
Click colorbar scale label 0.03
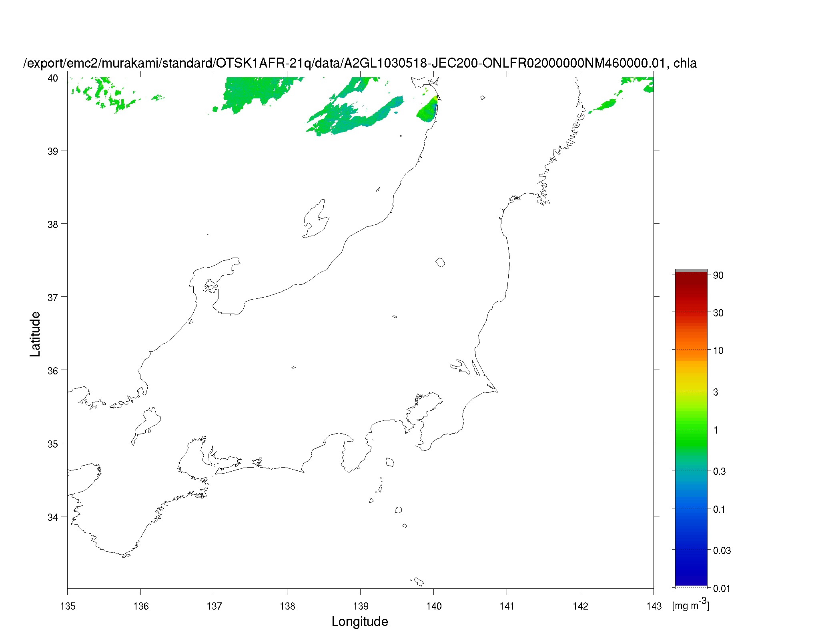pos(722,550)
